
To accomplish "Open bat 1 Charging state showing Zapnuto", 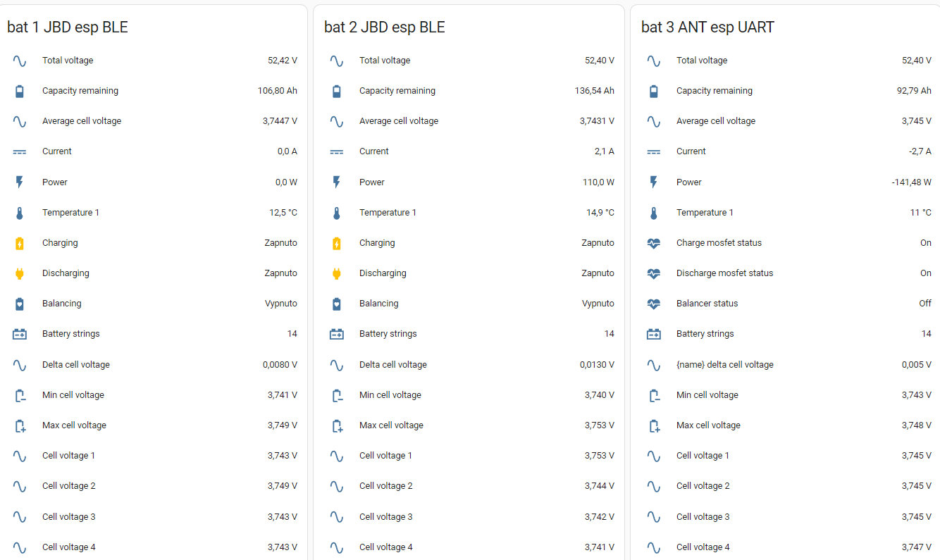I will [x=280, y=243].
